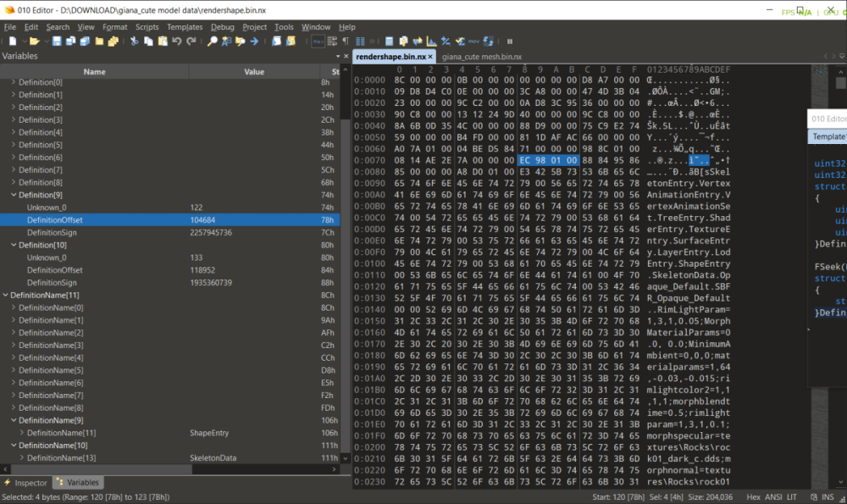Open a file using the folder icon

tap(34, 42)
